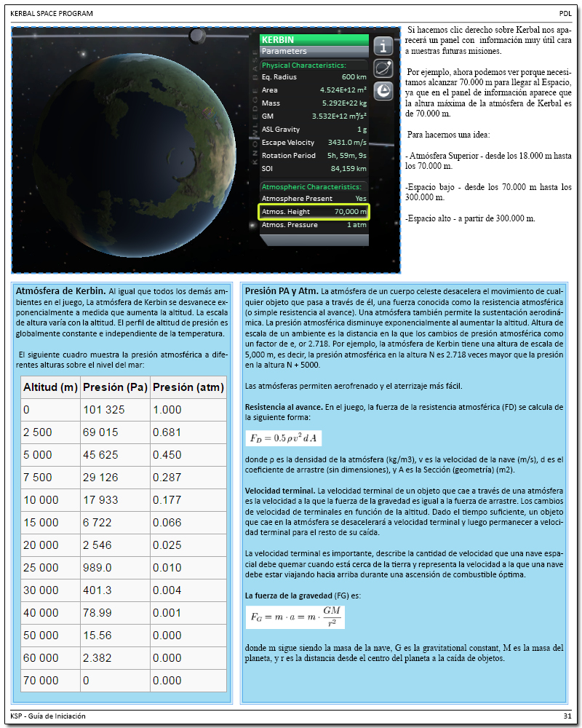Select the ASL Gravity 1 g row
The height and width of the screenshot is (728, 582).
[314, 129]
